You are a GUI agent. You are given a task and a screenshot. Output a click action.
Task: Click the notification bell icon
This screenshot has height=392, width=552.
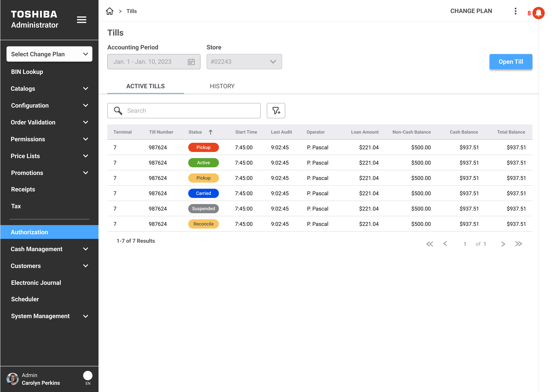[538, 13]
